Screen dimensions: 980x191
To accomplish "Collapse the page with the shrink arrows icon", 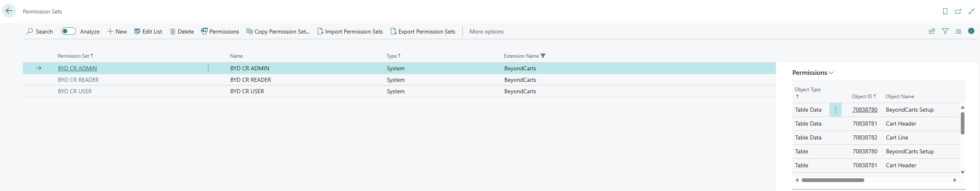I will (971, 11).
